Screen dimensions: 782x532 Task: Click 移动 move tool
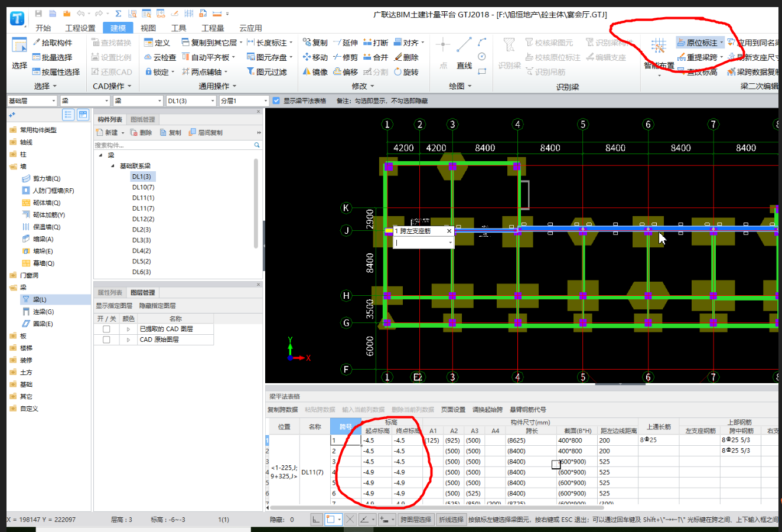(x=315, y=57)
